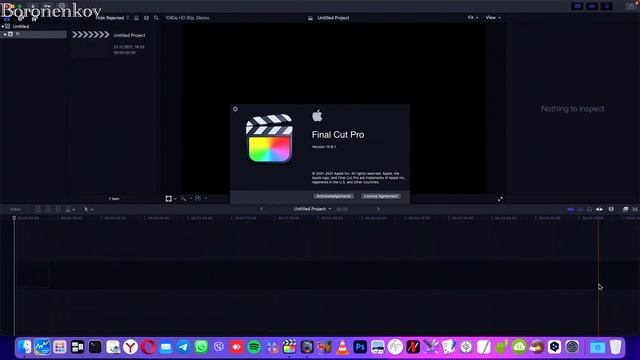
Task: Select the Untitled library in sidebar
Action: pyautogui.click(x=20, y=27)
